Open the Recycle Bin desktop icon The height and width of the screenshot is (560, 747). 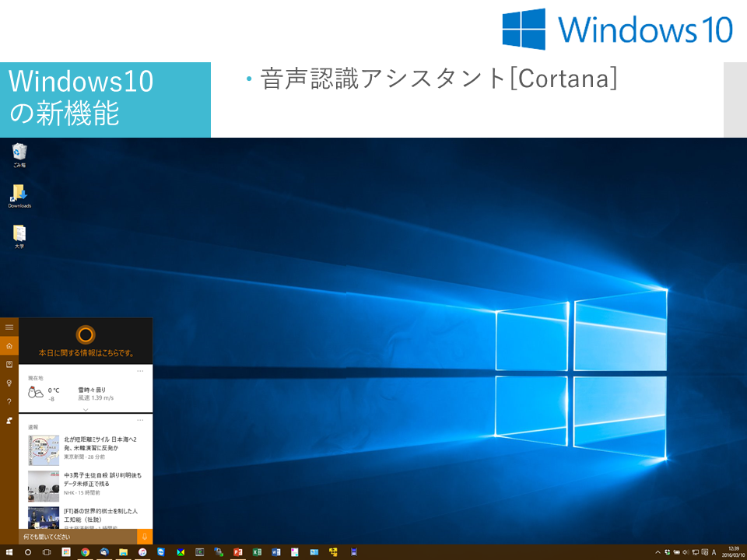tap(19, 156)
